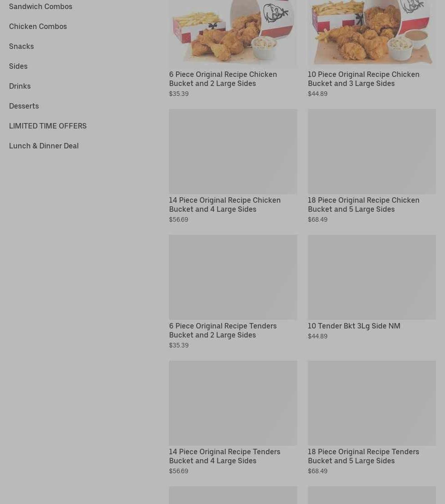Open the 10 Piece Chicken Bucket photo
The height and width of the screenshot is (504, 445).
(x=372, y=32)
